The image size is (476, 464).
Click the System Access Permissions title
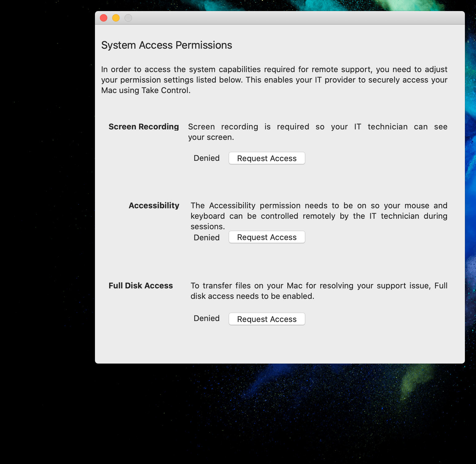[x=166, y=45]
